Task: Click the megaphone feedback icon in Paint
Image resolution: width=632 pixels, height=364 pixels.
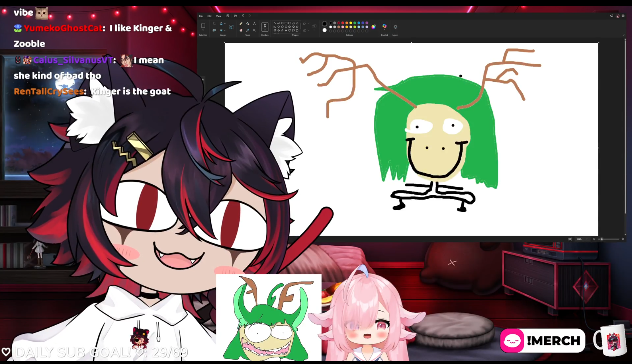Action: (611, 16)
